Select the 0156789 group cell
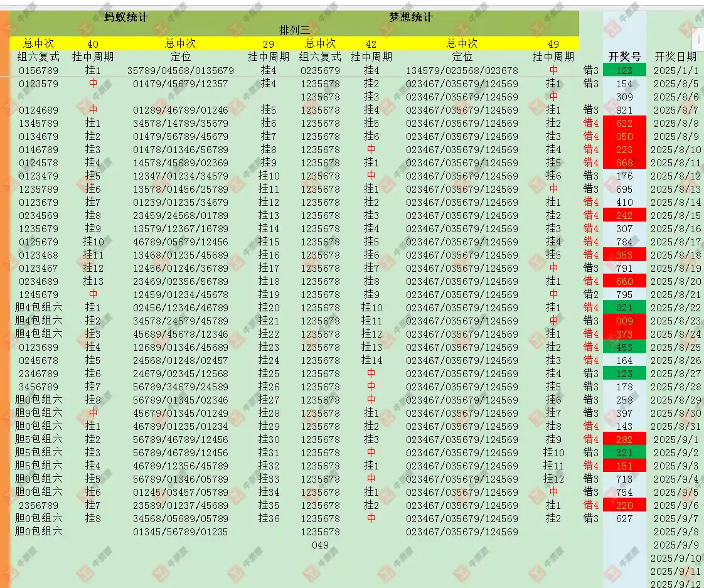This screenshot has width=704, height=588. pyautogui.click(x=38, y=70)
